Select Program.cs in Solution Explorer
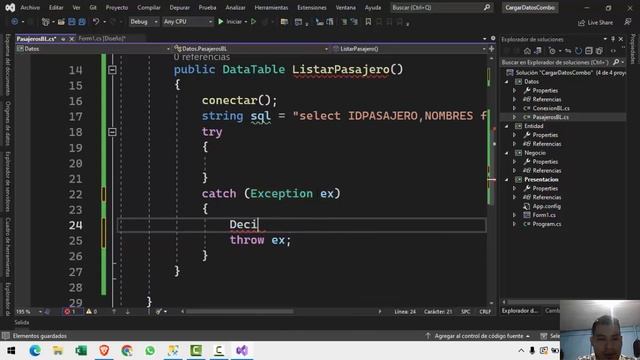This screenshot has width=640, height=360. (547, 224)
